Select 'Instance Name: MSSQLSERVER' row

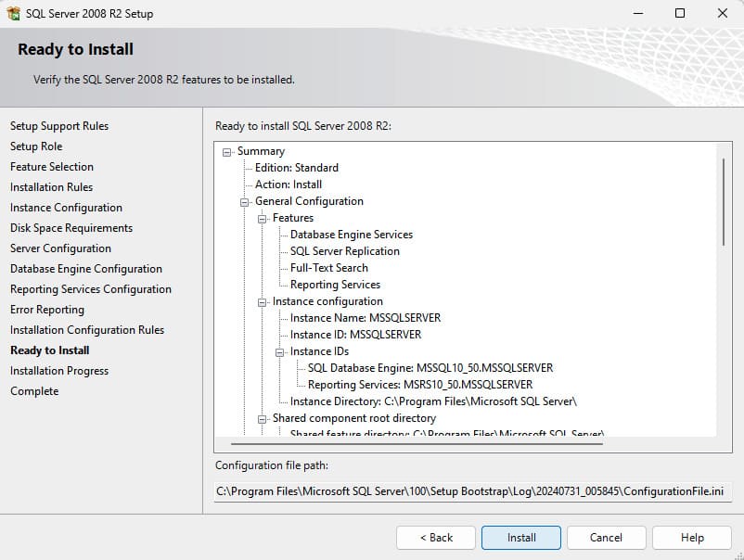tap(366, 318)
